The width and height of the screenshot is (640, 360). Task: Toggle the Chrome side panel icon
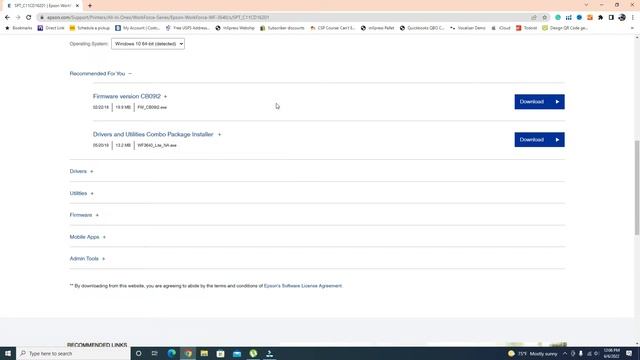click(x=611, y=18)
